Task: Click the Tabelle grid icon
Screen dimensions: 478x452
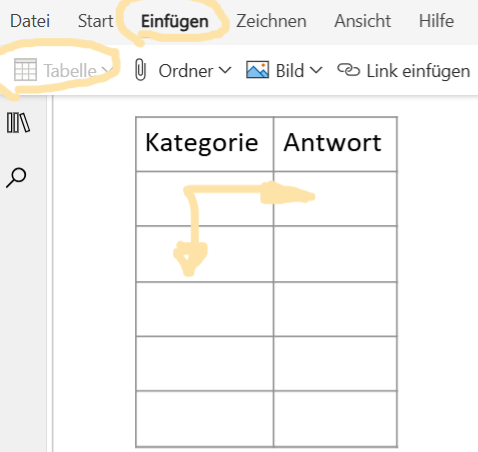Action: click(25, 70)
